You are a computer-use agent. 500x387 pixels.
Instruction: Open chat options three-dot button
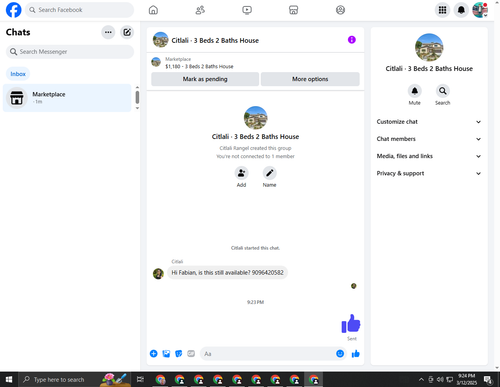tap(108, 32)
